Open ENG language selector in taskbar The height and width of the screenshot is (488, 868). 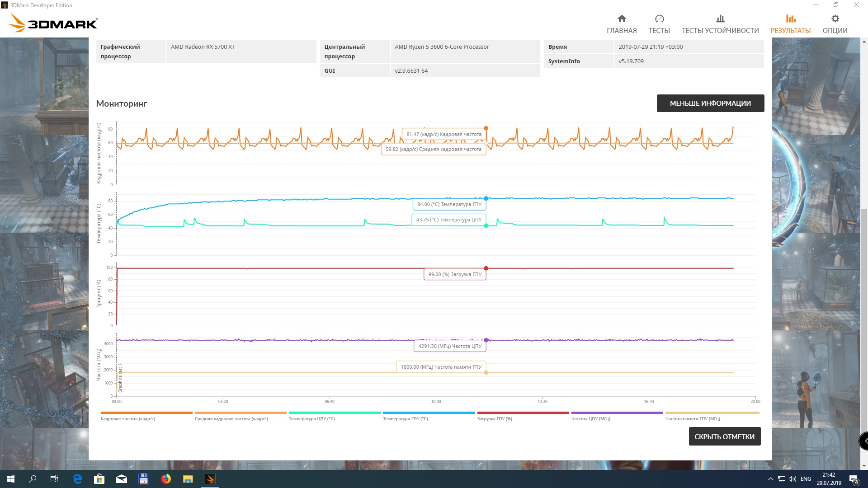(806, 479)
